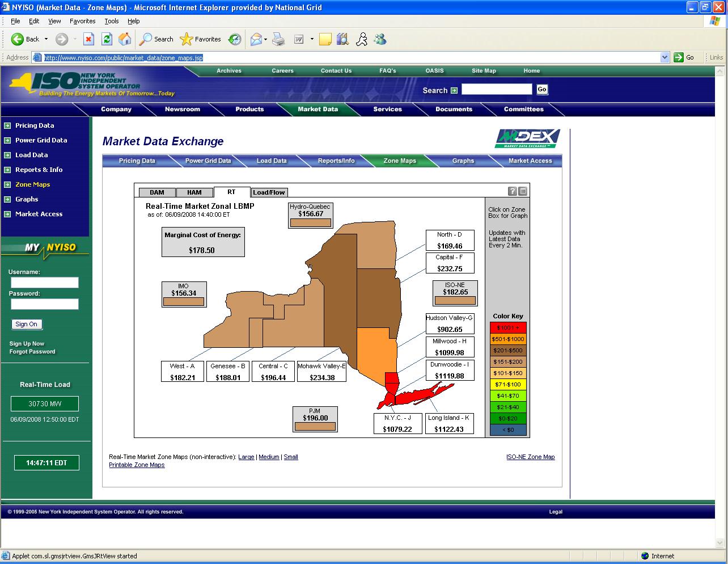Click the green Go arrow next to address bar
This screenshot has height=564, width=728.
click(x=679, y=57)
